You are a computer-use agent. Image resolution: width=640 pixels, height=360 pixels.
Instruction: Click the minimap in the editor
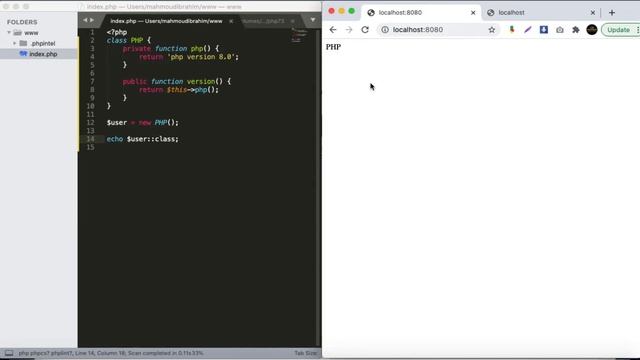(299, 36)
